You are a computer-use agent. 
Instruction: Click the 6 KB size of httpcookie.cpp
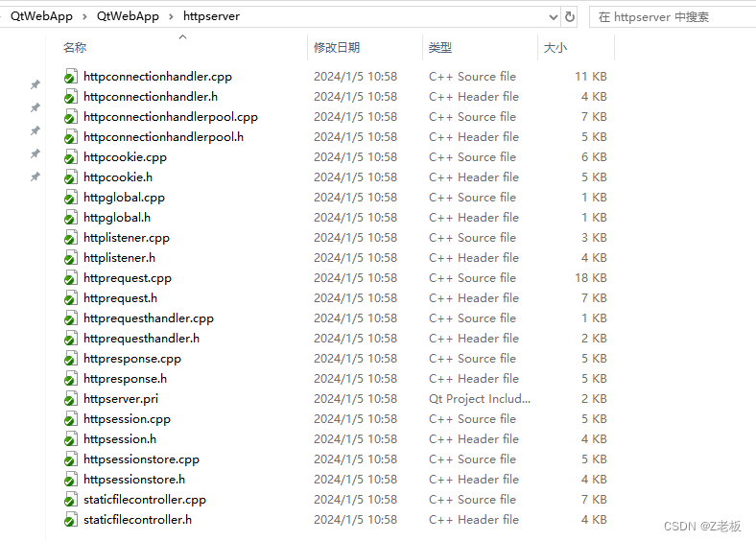(x=594, y=157)
